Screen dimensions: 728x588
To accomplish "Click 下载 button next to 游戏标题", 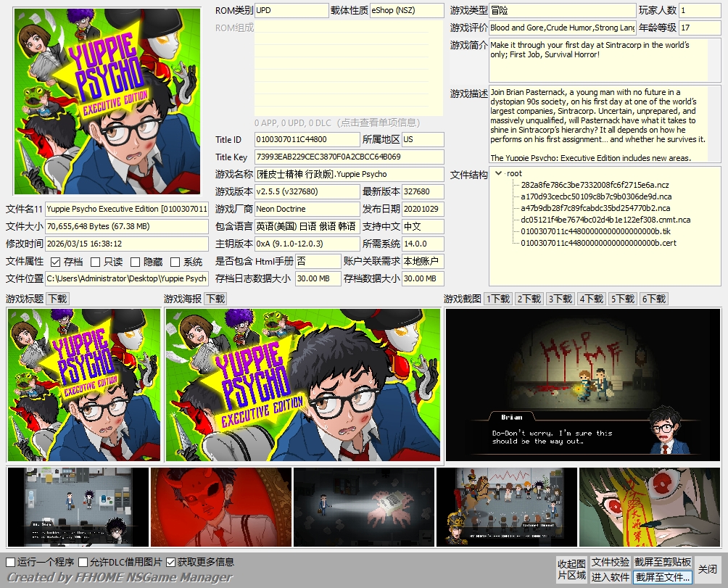I will [x=58, y=299].
